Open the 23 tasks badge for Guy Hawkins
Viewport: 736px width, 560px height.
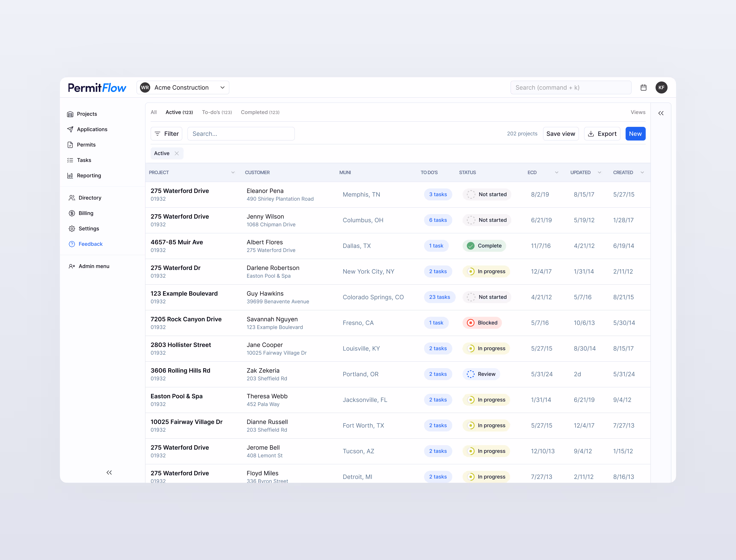pyautogui.click(x=439, y=297)
